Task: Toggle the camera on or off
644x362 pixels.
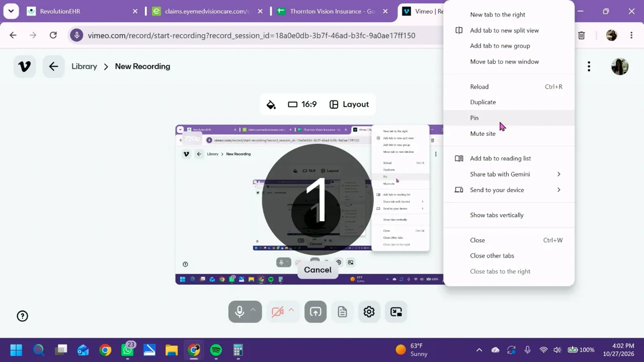Action: 277,312
